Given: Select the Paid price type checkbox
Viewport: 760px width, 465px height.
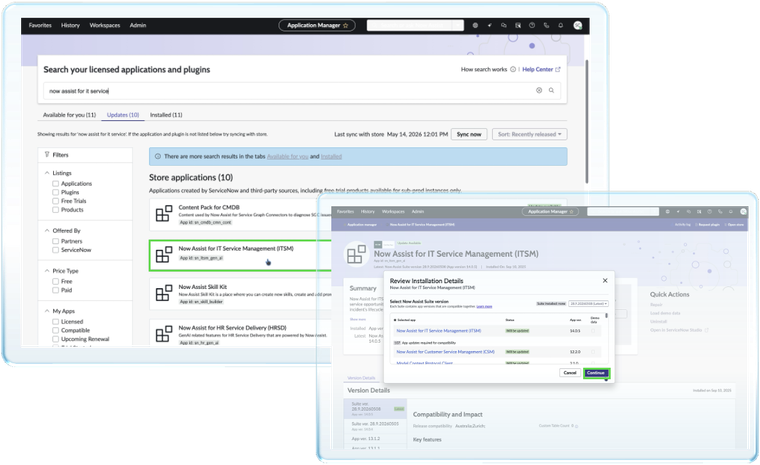Looking at the screenshot, I should (x=56, y=290).
